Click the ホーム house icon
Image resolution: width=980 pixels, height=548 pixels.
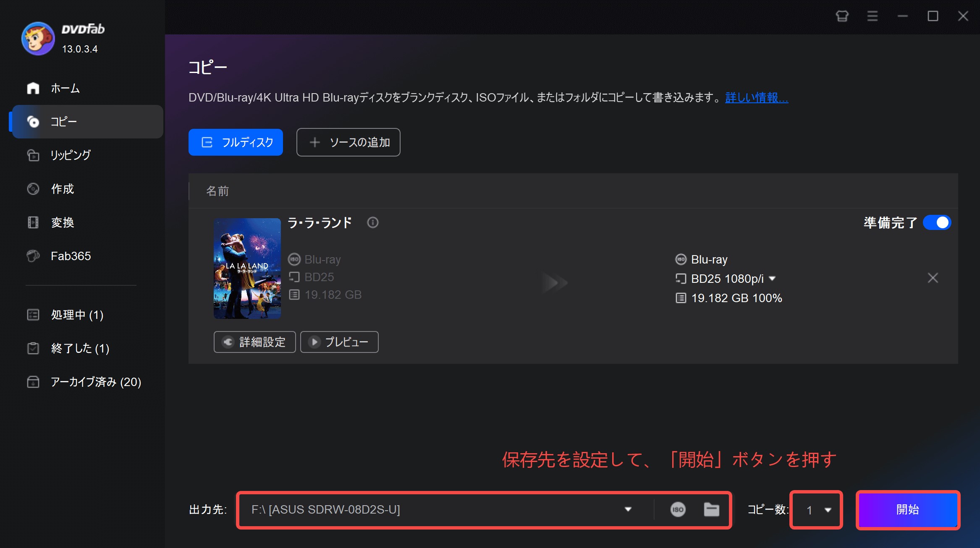coord(33,88)
